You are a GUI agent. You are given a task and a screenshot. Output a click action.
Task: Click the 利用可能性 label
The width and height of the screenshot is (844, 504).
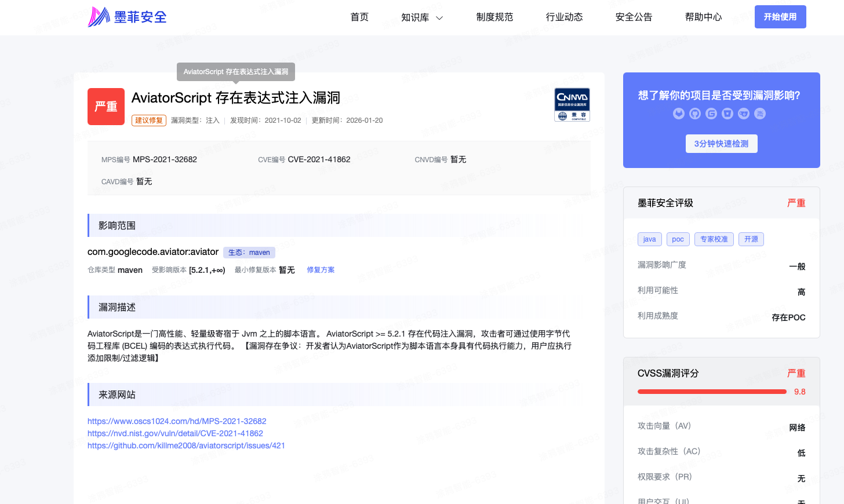tap(658, 290)
